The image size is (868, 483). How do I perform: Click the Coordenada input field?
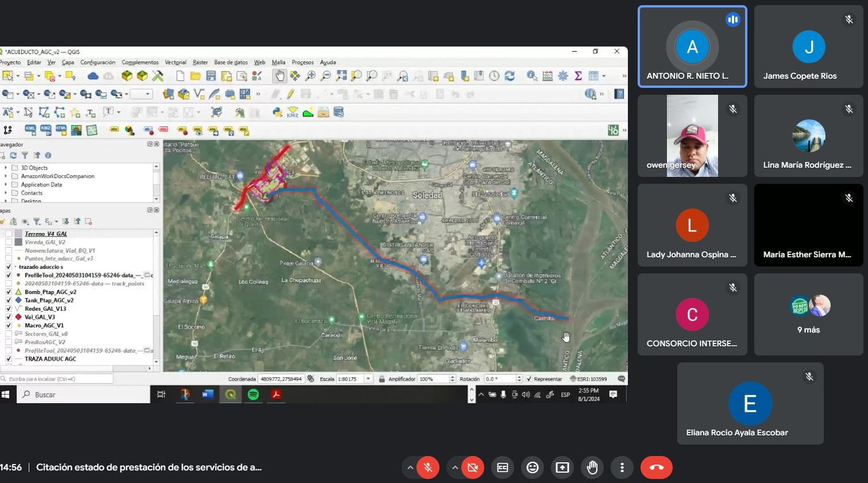[x=281, y=379]
